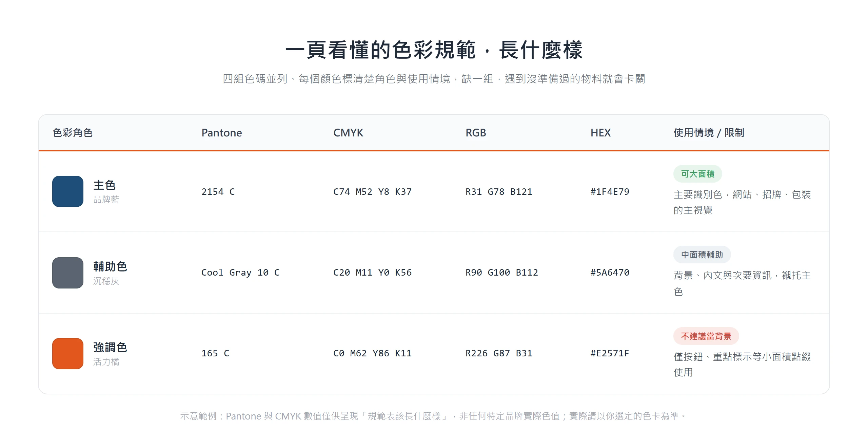Click the 沉穩灰 sublabel
The height and width of the screenshot is (429, 868).
(x=106, y=281)
